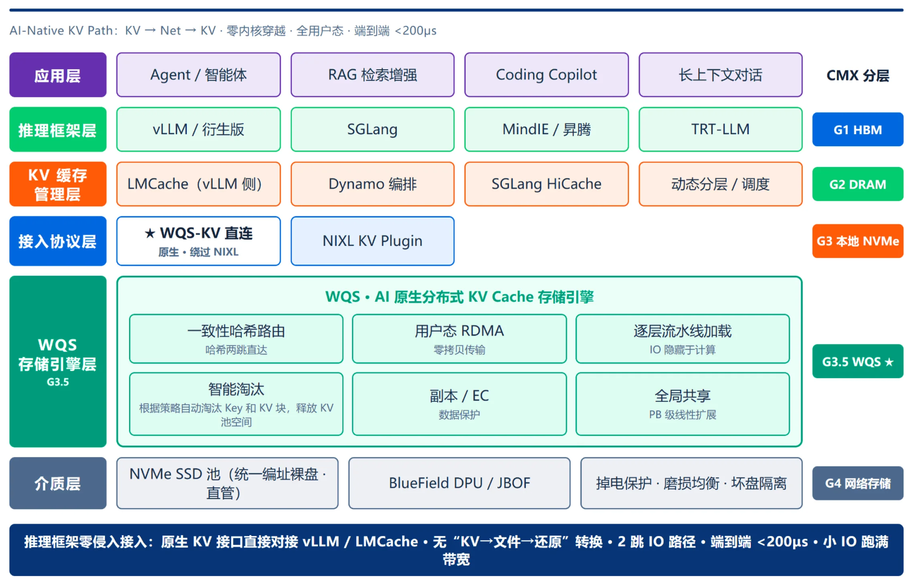Click the G4 网络存储 badge
Screen dimensions: 913x588
858,483
